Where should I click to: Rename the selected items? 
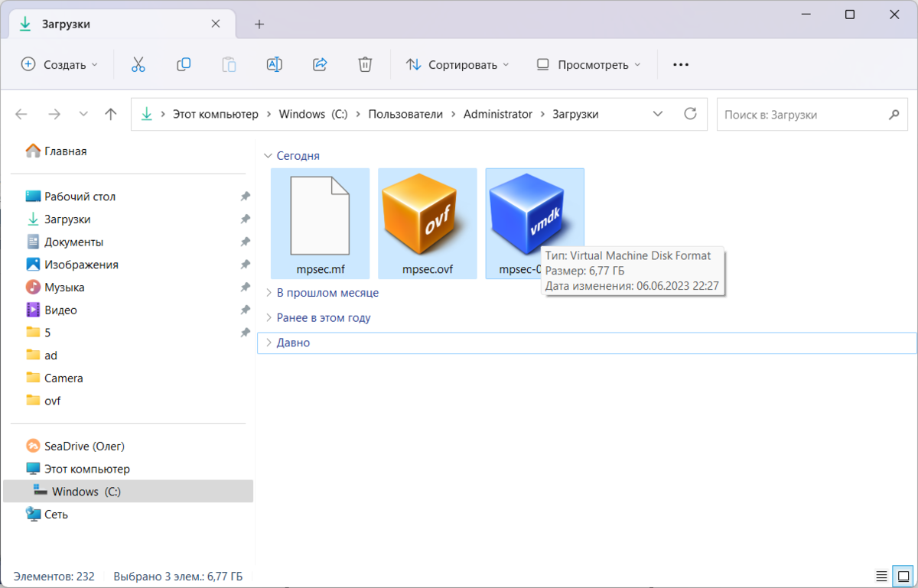point(275,64)
